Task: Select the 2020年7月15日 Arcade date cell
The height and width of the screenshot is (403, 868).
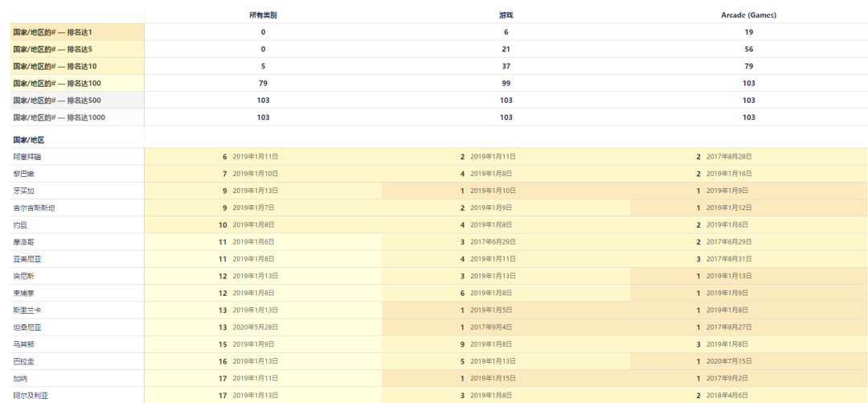Action: [x=730, y=362]
